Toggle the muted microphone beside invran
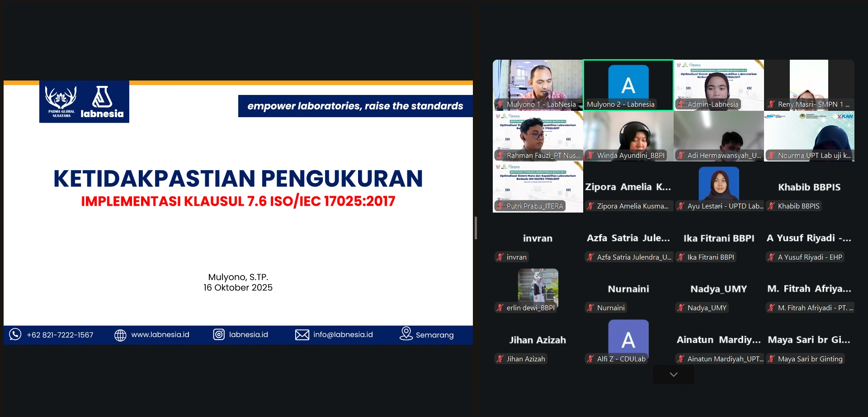Viewport: 868px width, 417px height. [499, 257]
